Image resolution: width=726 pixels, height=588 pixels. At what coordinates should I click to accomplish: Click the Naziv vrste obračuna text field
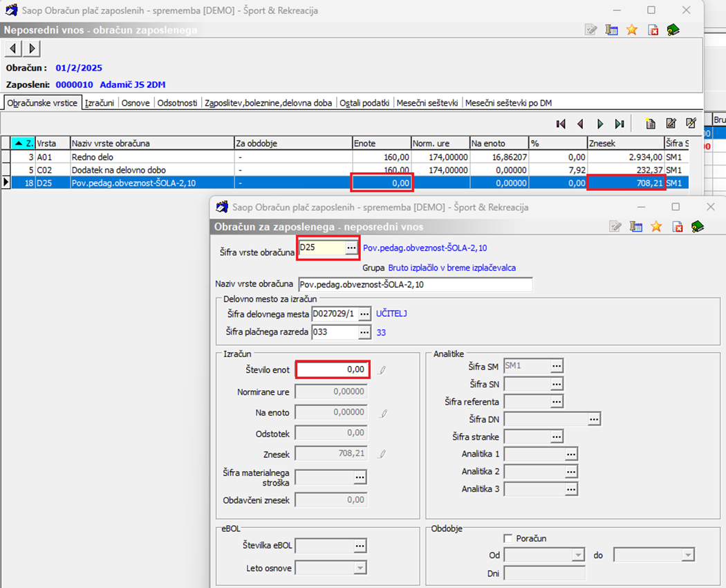(415, 285)
